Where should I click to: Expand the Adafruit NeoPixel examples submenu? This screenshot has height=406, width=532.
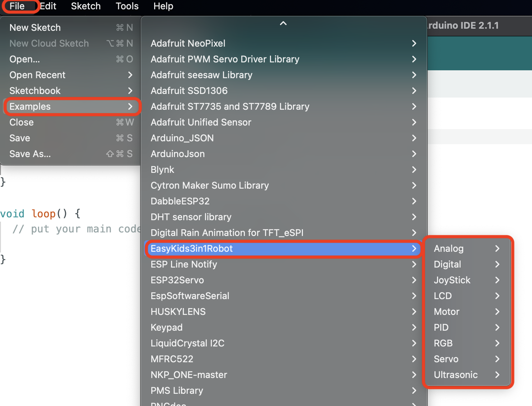tap(188, 43)
